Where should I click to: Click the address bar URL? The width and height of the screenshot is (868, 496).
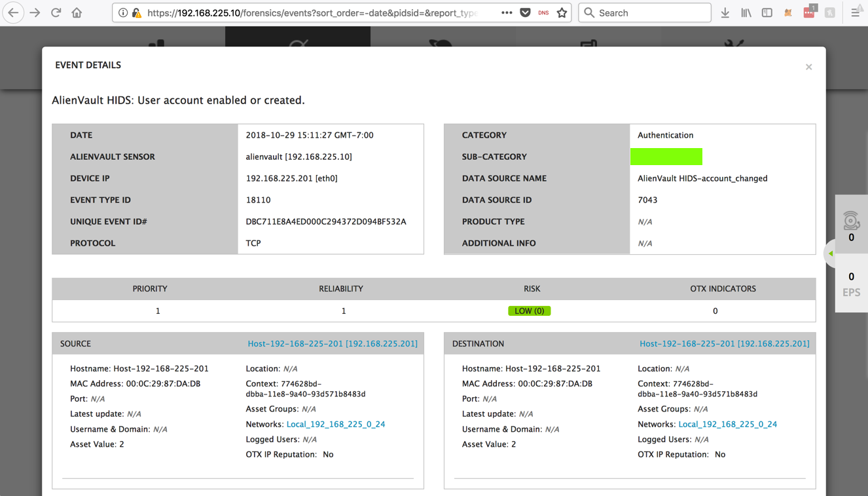pos(312,12)
